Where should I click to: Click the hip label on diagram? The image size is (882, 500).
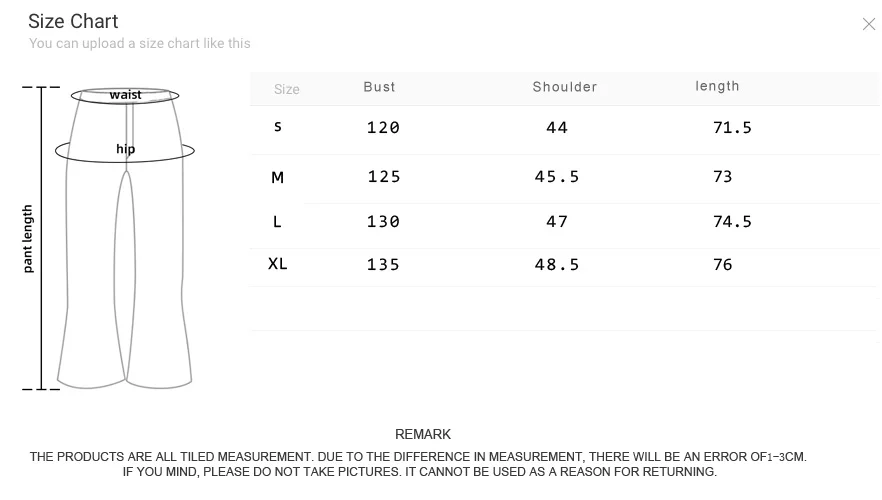pyautogui.click(x=125, y=149)
